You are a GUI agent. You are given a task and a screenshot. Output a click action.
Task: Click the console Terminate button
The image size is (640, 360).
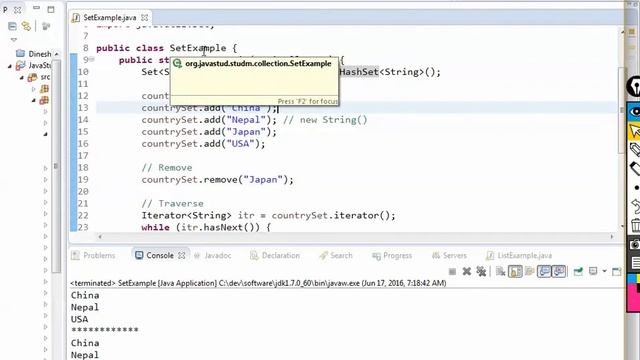pos(452,271)
